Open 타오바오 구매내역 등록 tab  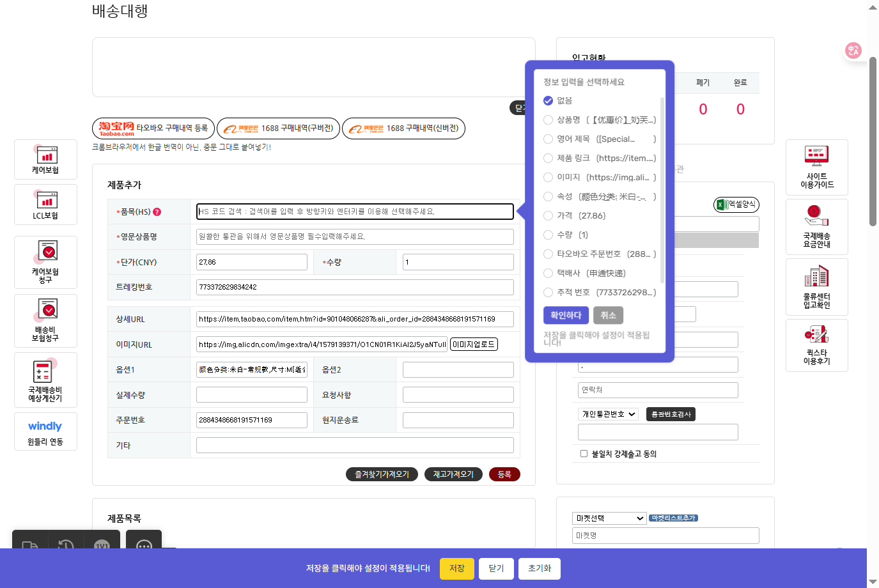tap(153, 128)
